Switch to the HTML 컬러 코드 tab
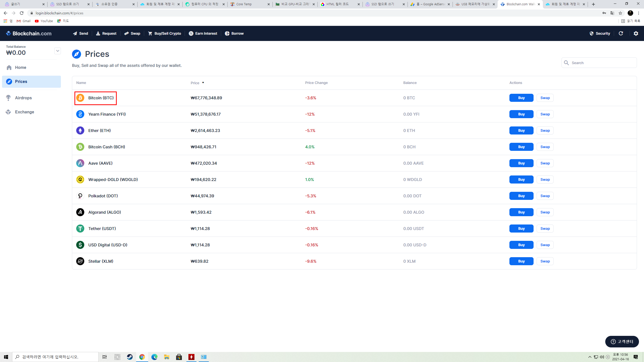 coord(340,4)
